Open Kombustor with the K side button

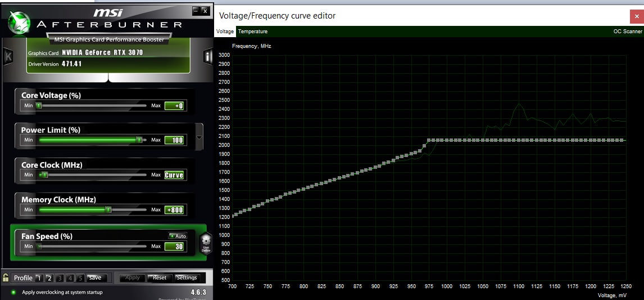(8, 57)
